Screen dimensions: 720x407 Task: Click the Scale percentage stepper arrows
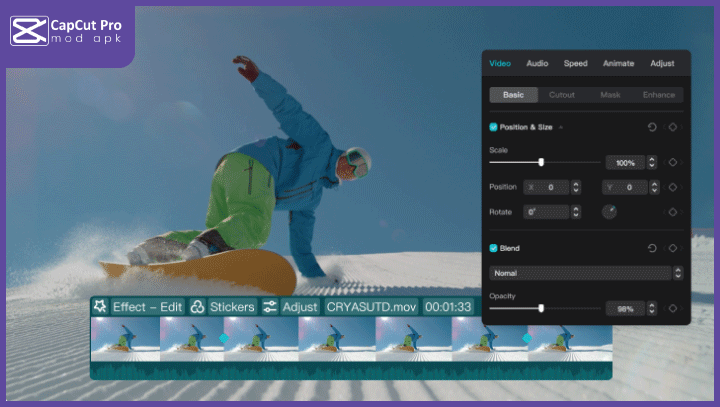tap(652, 162)
